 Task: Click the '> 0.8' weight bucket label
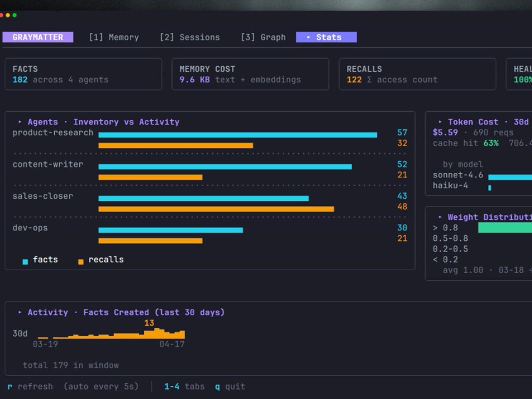(x=445, y=228)
